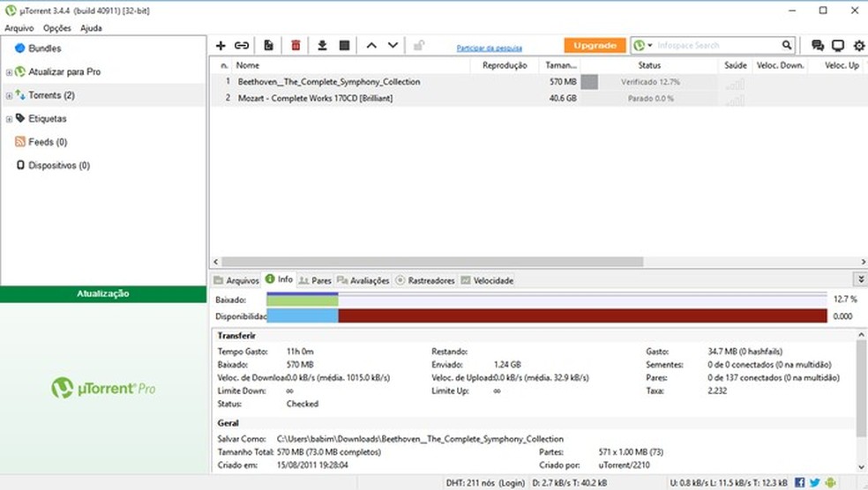Open search provider dropdown arrow
Image resolution: width=868 pixels, height=490 pixels.
pos(650,45)
